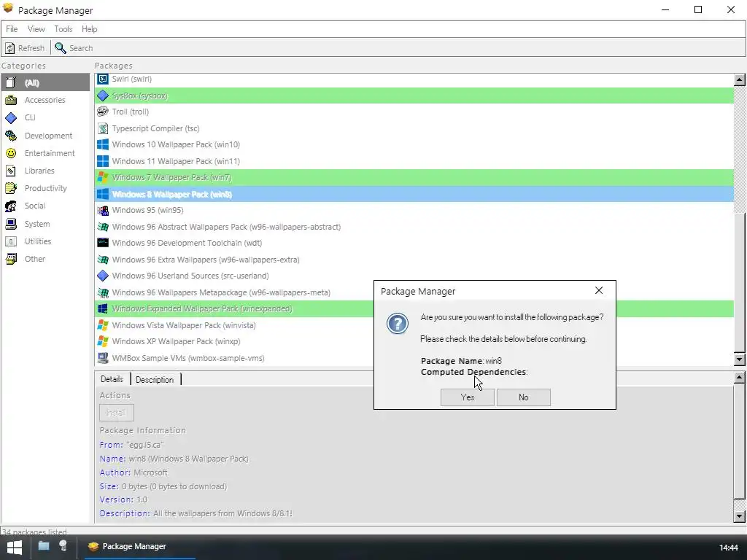
Task: Click the package list scroll up arrow
Action: coord(740,80)
